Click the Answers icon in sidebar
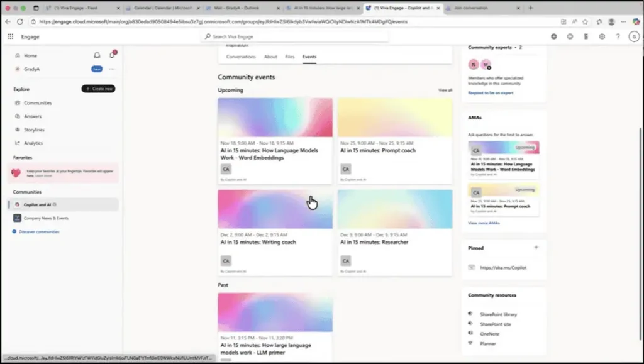The height and width of the screenshot is (364, 644). tap(17, 116)
